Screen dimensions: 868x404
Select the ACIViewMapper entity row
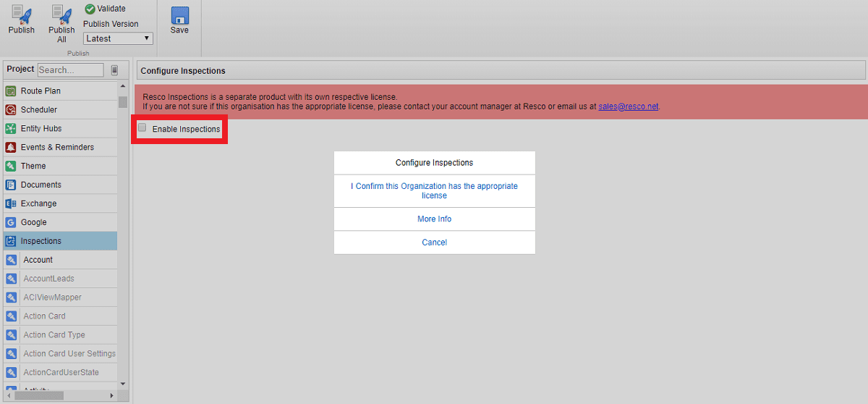click(x=60, y=298)
